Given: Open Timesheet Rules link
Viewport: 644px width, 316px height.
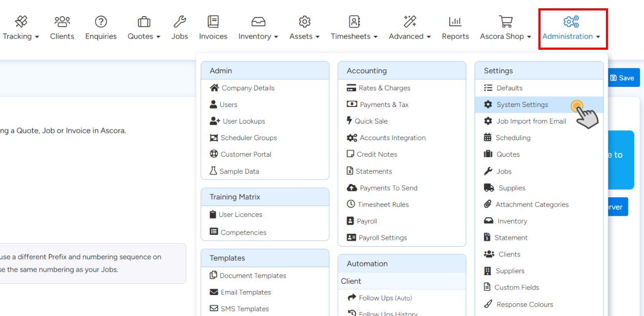Looking at the screenshot, I should [383, 204].
